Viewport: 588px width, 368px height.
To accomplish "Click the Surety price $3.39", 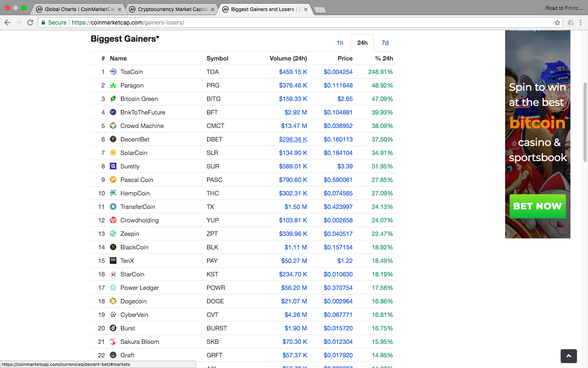I will click(x=345, y=166).
